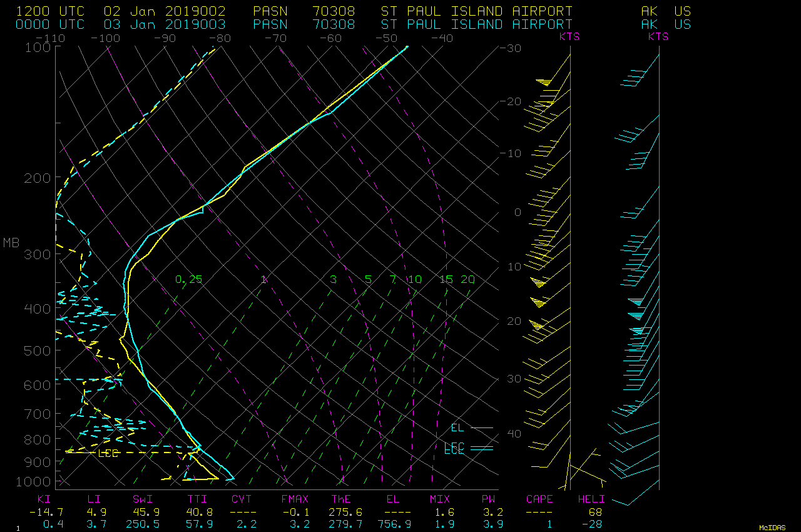Select the cyan date '03 Jan 2019003'

click(165, 24)
